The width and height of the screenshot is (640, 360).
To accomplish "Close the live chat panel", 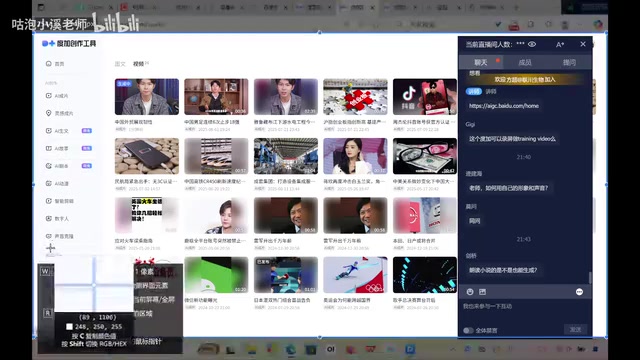I will [583, 44].
